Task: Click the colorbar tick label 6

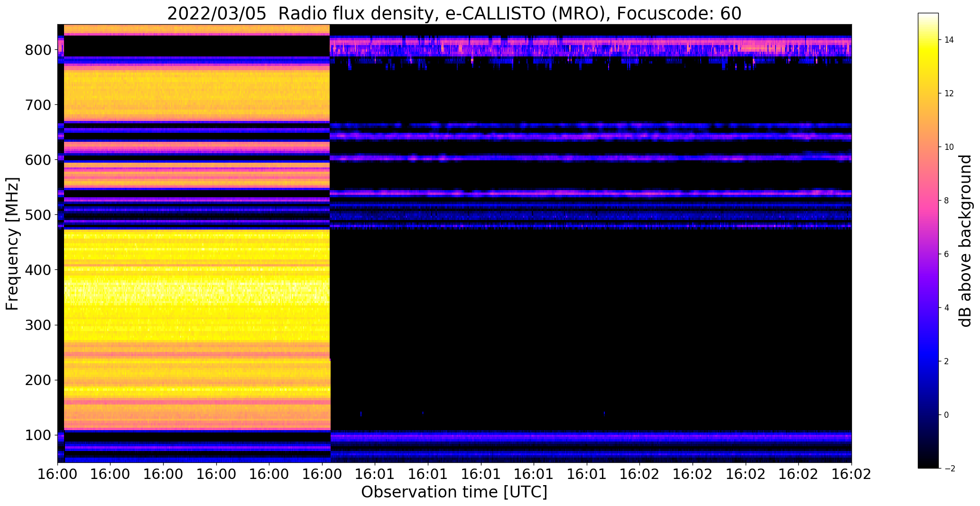Action: [x=947, y=254]
